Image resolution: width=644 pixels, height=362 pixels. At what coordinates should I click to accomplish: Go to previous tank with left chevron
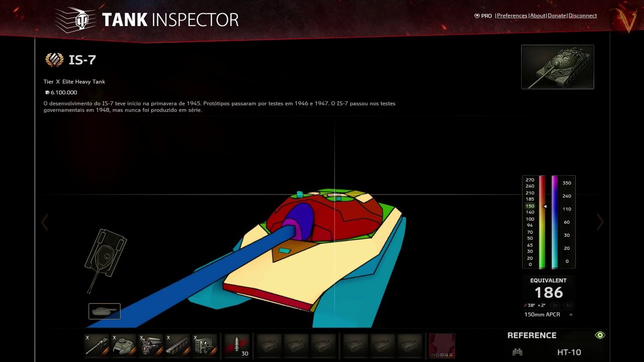click(45, 222)
